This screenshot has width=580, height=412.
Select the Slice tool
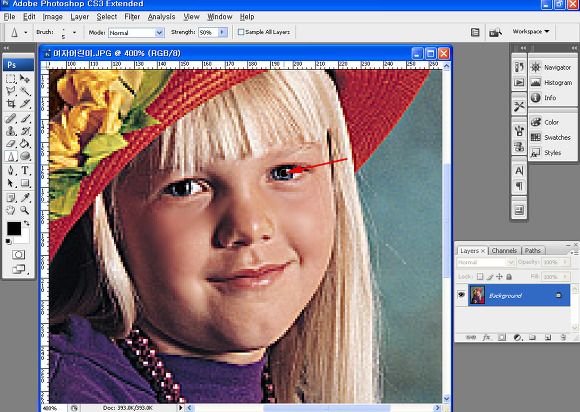click(25, 104)
